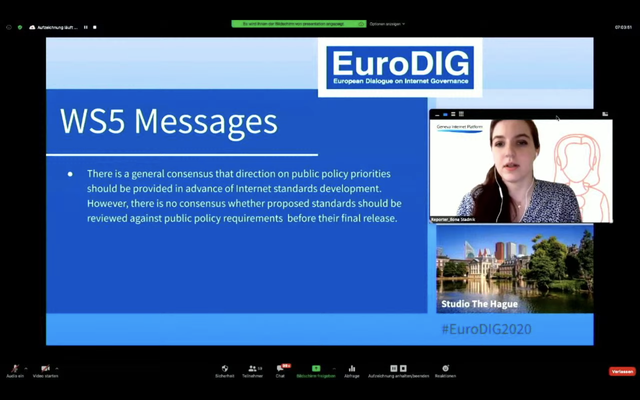The width and height of the screenshot is (640, 400).
Task: Open the Reaktionen emoji icon
Action: pyautogui.click(x=445, y=369)
